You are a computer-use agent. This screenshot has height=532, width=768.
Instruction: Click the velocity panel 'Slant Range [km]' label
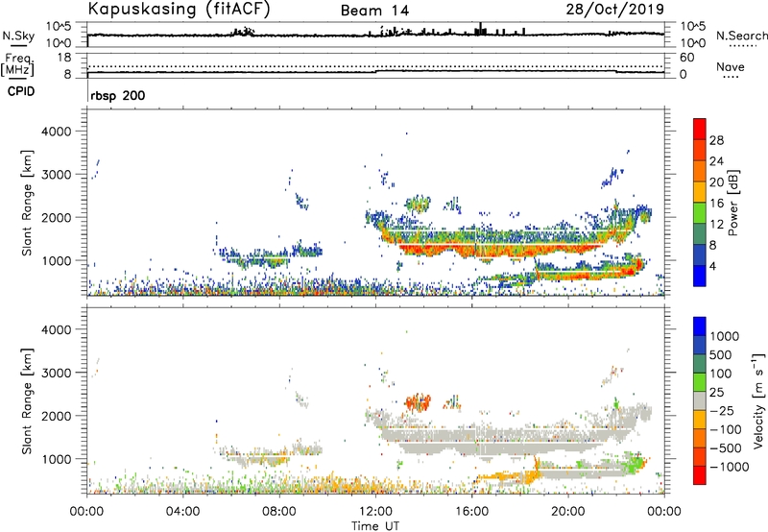click(x=27, y=401)
